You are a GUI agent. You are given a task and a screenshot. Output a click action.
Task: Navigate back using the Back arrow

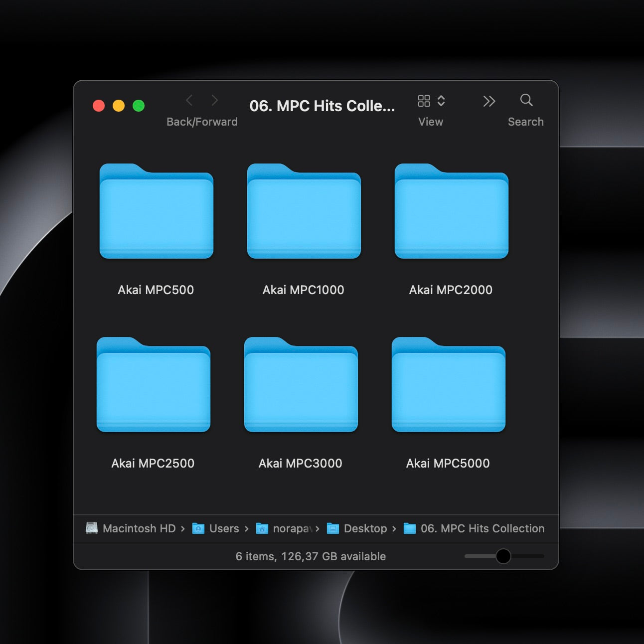189,101
